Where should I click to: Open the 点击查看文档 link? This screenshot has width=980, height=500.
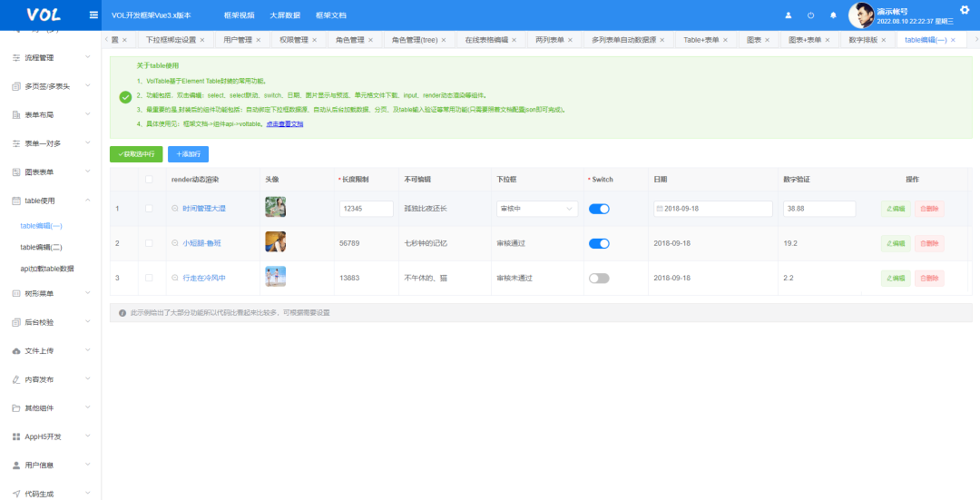pyautogui.click(x=285, y=124)
